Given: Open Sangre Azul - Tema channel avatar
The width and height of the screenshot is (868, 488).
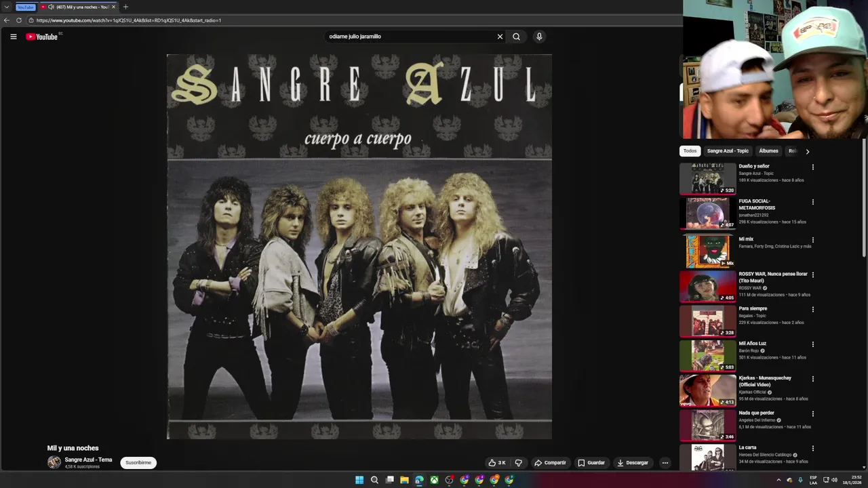Looking at the screenshot, I should (54, 462).
